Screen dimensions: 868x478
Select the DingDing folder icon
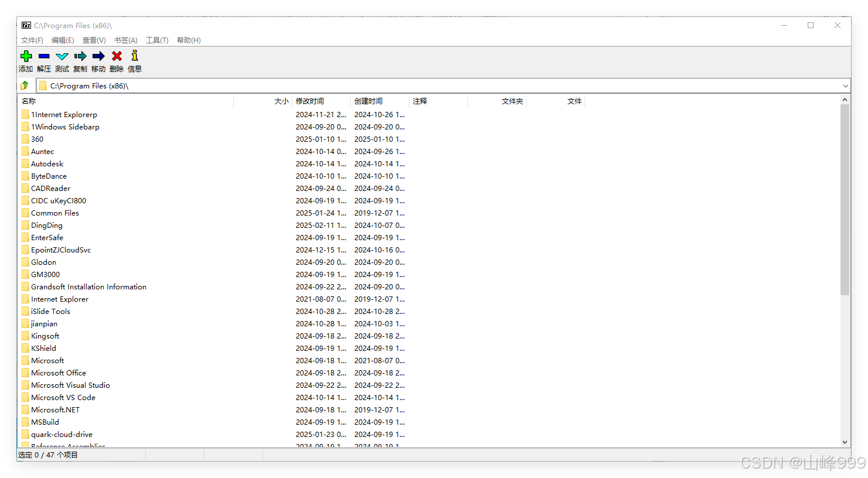pyautogui.click(x=25, y=225)
